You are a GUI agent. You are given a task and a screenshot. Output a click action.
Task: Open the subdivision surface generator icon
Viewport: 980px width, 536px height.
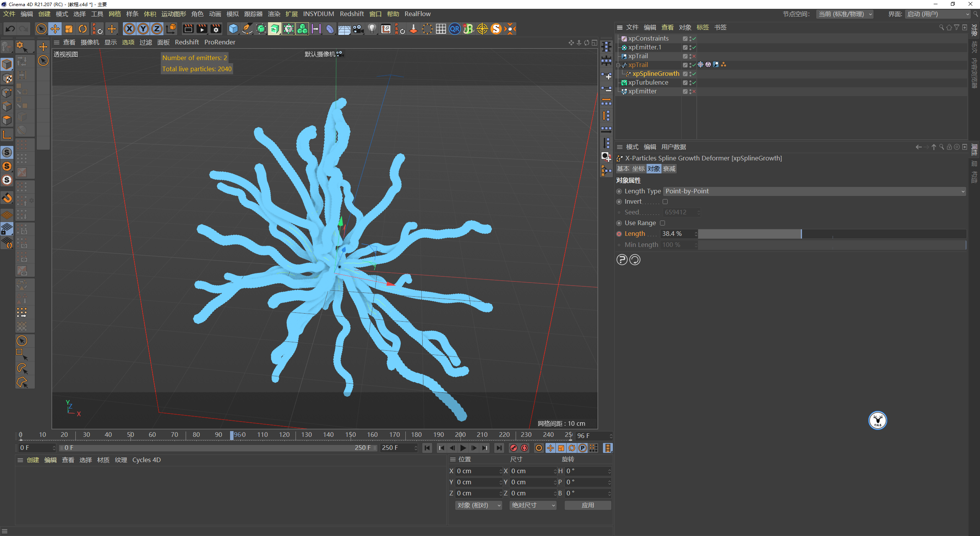(x=261, y=29)
